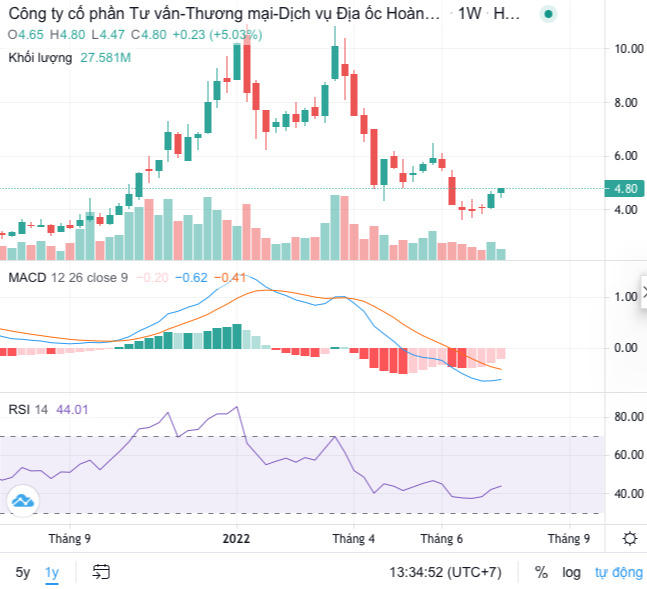Toggle log scale mode

(571, 572)
